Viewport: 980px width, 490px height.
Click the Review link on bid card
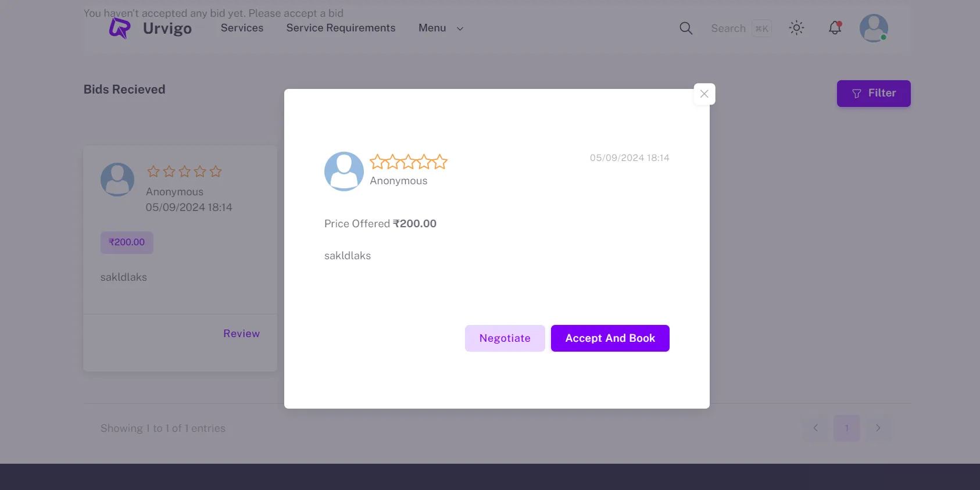[x=241, y=334]
